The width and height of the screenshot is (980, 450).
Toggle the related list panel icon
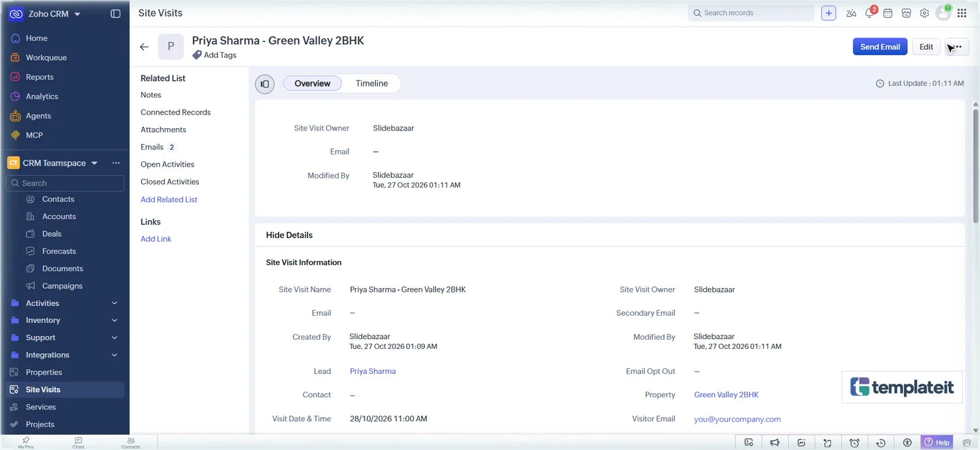click(265, 84)
